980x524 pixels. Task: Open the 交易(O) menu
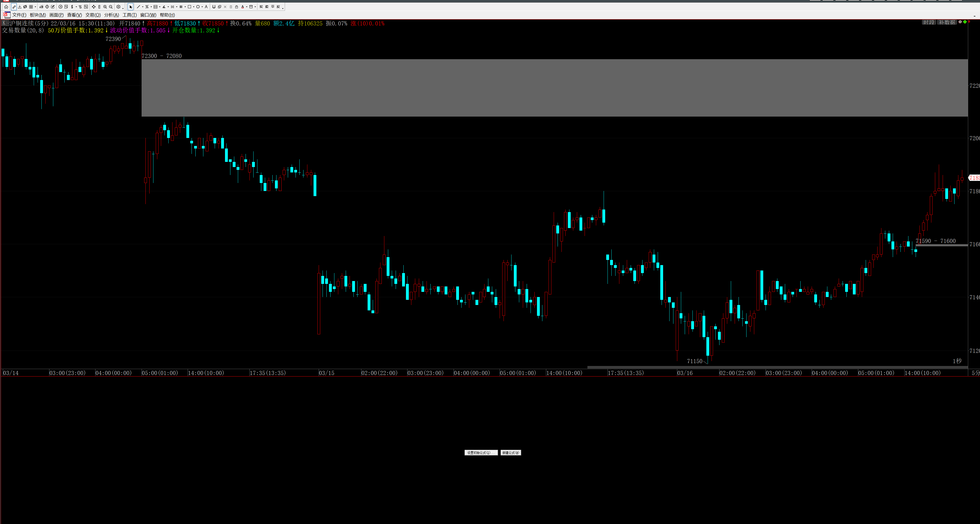[93, 15]
